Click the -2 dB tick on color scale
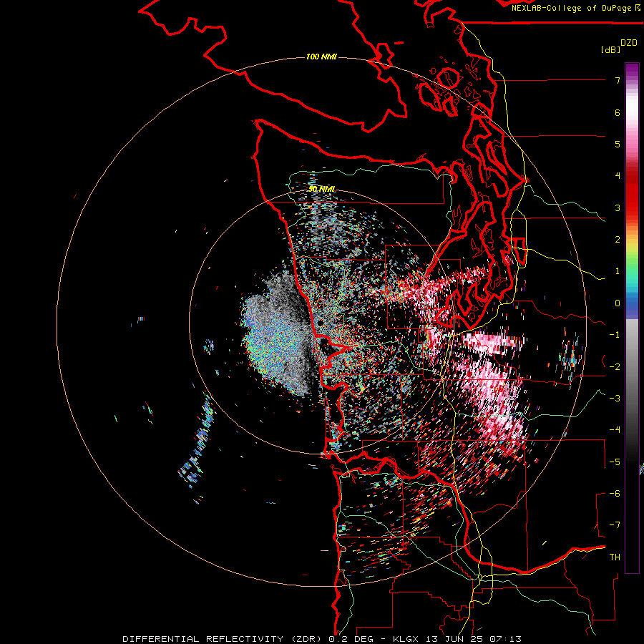644x644 pixels. 615,366
